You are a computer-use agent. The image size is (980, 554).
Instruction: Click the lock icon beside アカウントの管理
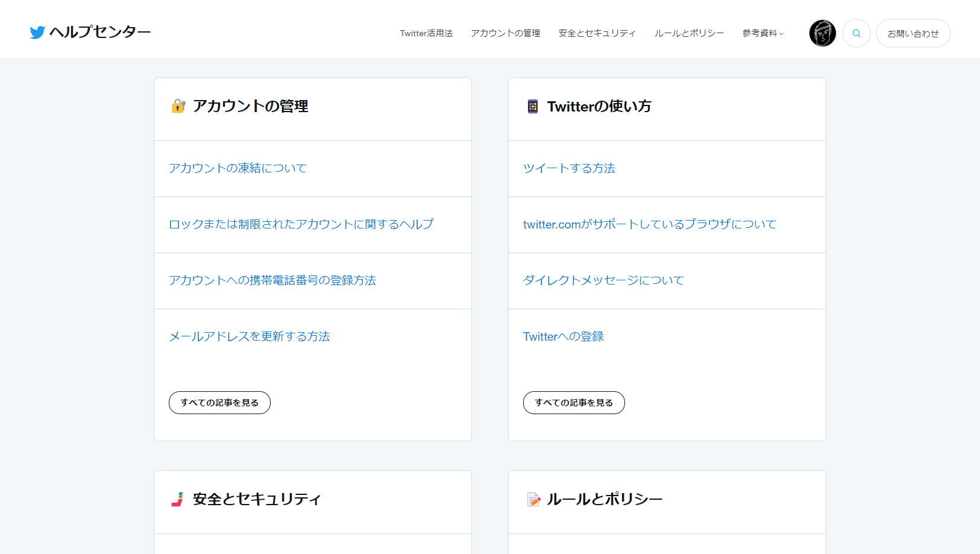(x=178, y=106)
